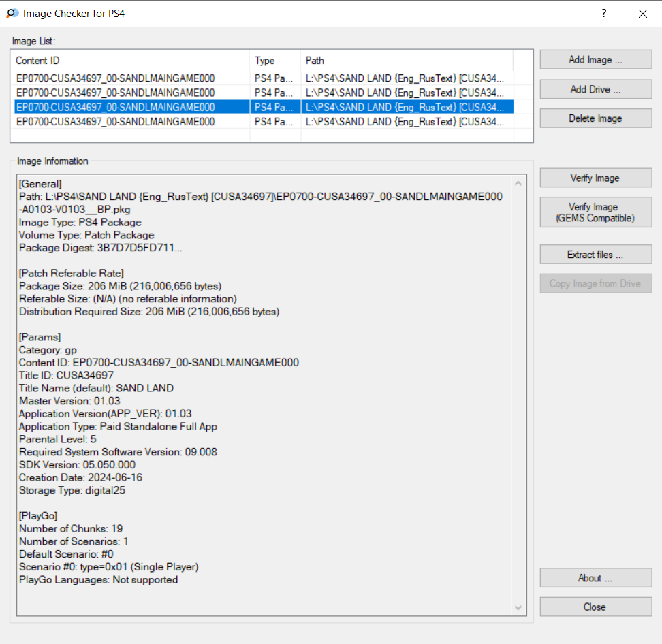The image size is (662, 644).
Task: Click the plain Verify Image button
Action: coord(595,178)
